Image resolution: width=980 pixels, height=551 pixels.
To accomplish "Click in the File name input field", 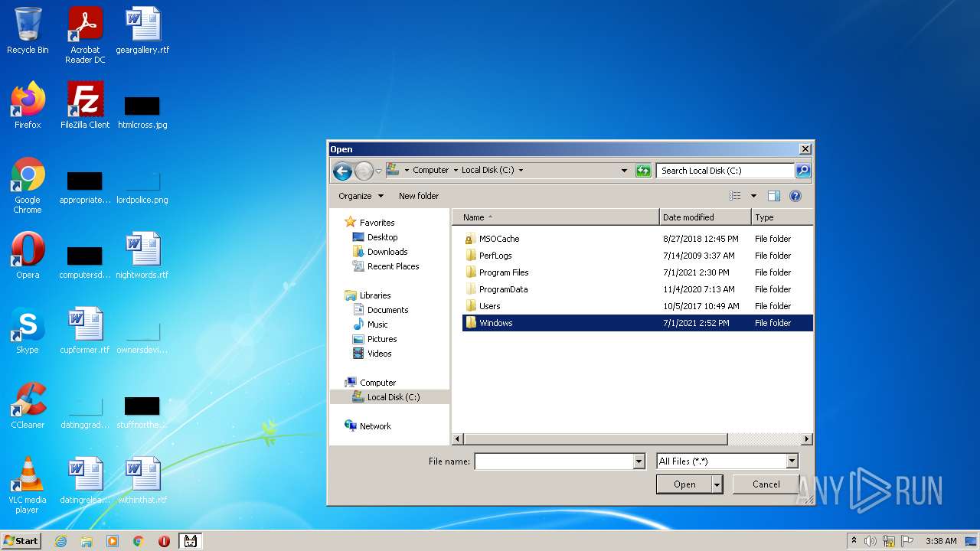I will pos(554,461).
